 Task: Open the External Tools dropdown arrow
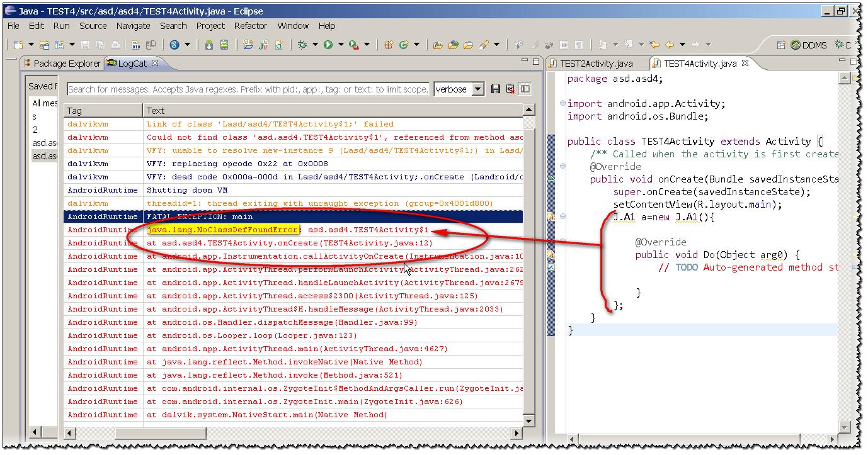(367, 45)
